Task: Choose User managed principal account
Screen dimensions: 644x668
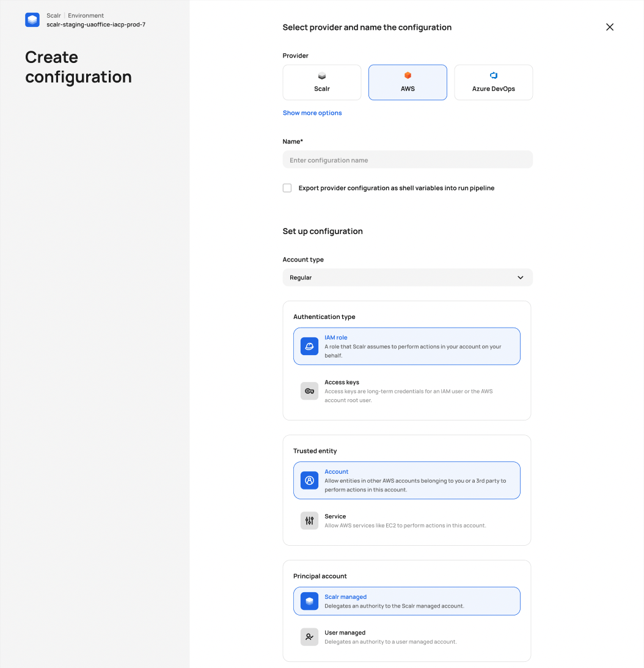Action: [406, 636]
